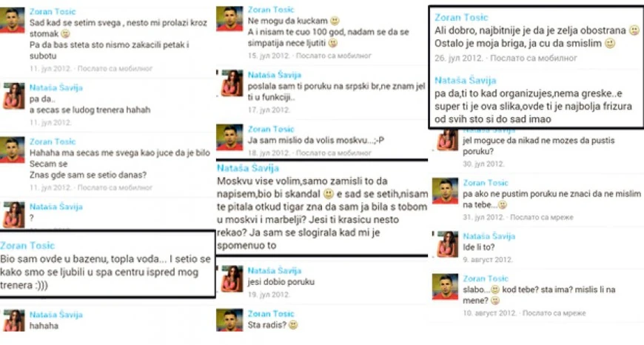The height and width of the screenshot is (345, 644).
Task: Select the "26. јул 2012." timestamp in the highlighted box
Action: [459, 58]
